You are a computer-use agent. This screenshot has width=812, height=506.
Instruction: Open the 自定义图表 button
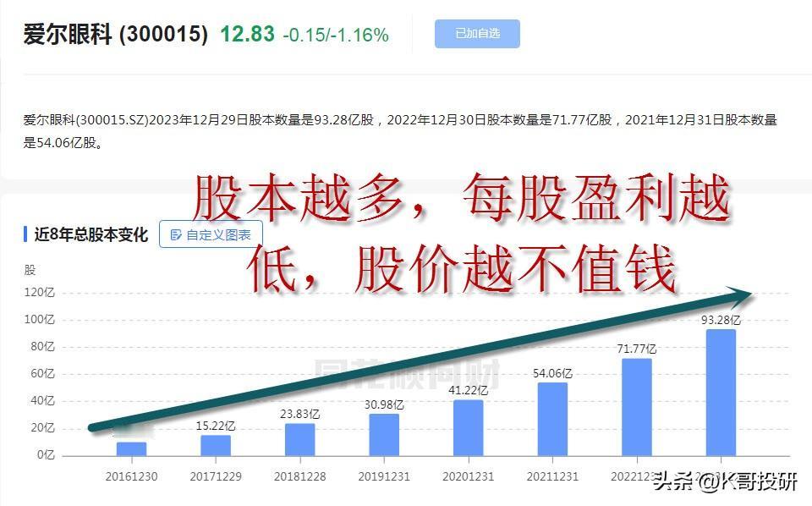tap(211, 234)
